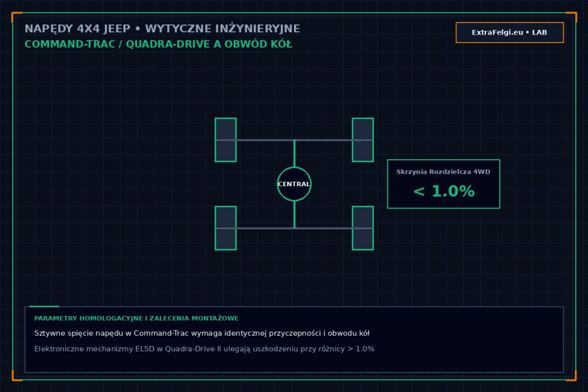Select the CENTRAL transfer case circle
588x392 pixels.
294,184
